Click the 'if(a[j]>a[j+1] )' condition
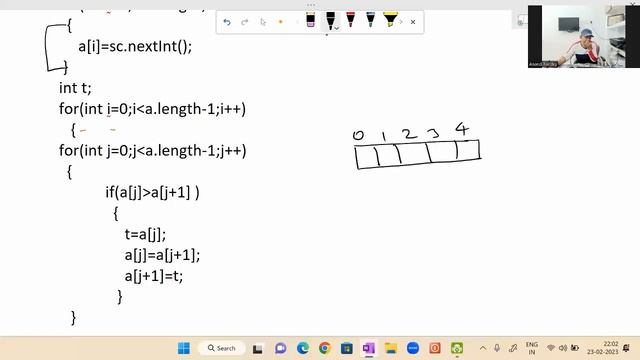This screenshot has height=360, width=640. [x=152, y=192]
